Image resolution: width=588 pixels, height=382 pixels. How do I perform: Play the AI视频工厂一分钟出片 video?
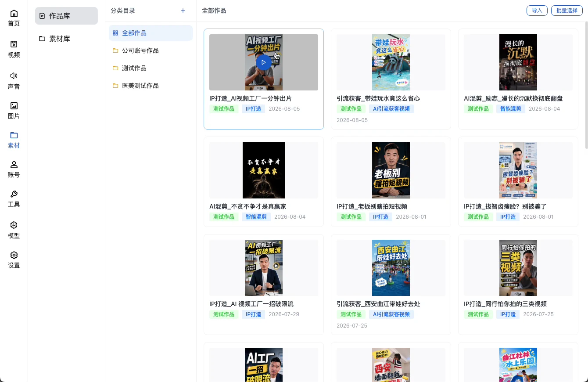(263, 62)
